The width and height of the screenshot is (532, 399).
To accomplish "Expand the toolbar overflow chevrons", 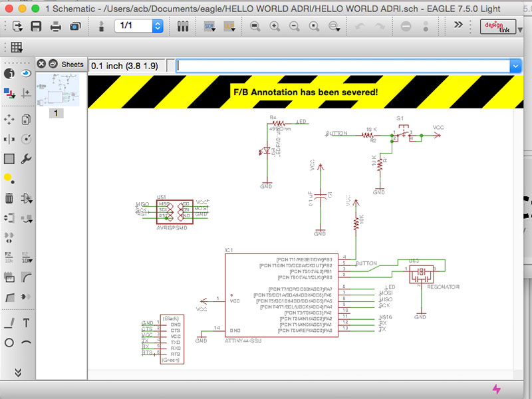I will click(458, 25).
